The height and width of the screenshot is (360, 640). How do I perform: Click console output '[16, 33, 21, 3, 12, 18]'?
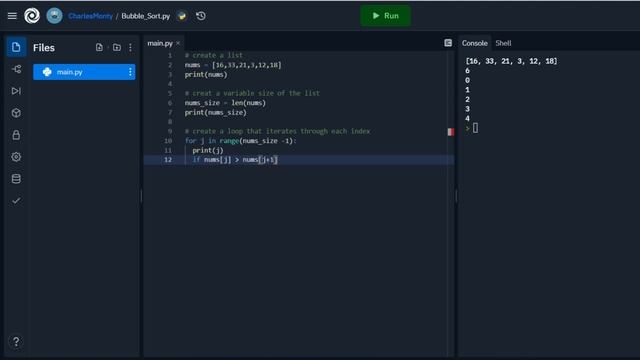tap(511, 61)
